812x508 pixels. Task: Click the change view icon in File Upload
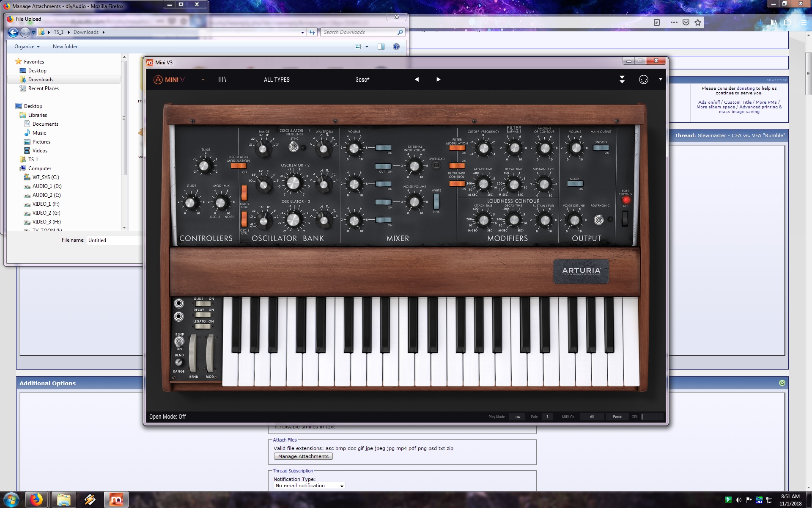(358, 47)
